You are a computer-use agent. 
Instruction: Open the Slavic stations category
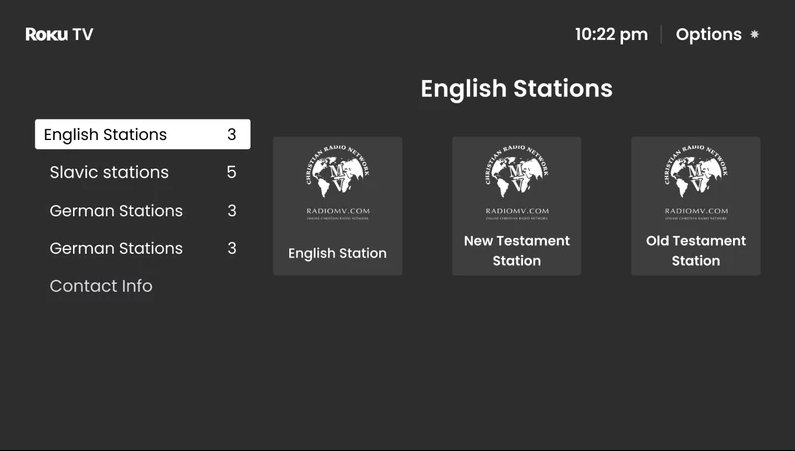142,172
